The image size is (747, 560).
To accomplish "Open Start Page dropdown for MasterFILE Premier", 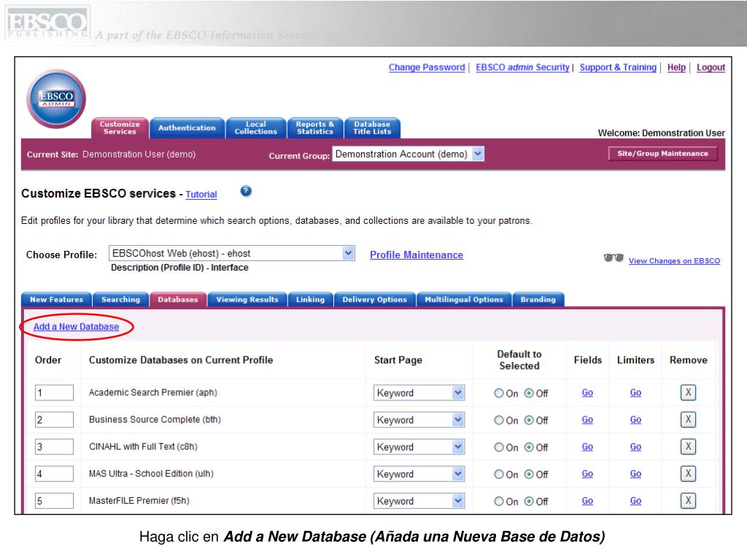I will click(x=419, y=501).
